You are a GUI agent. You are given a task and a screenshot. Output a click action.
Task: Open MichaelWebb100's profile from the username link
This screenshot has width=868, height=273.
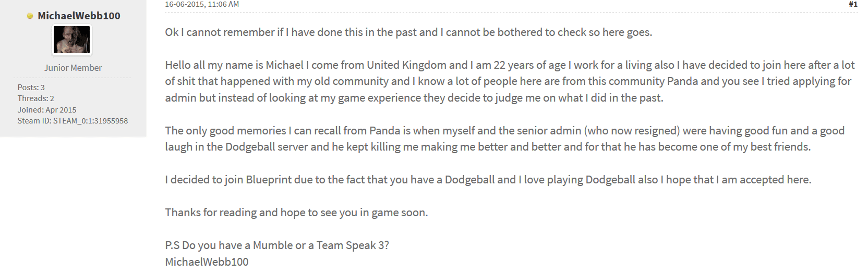point(79,16)
